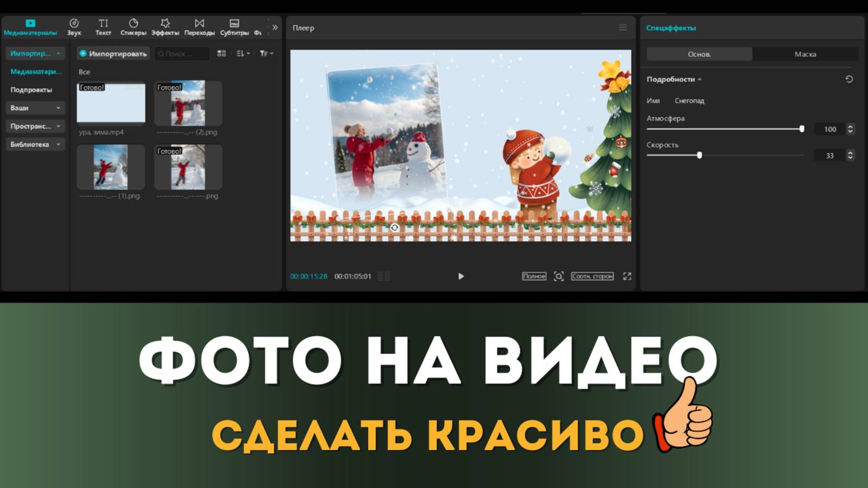This screenshot has height=488, width=868.
Task: Toggle grid view in the media browser
Action: (x=221, y=54)
